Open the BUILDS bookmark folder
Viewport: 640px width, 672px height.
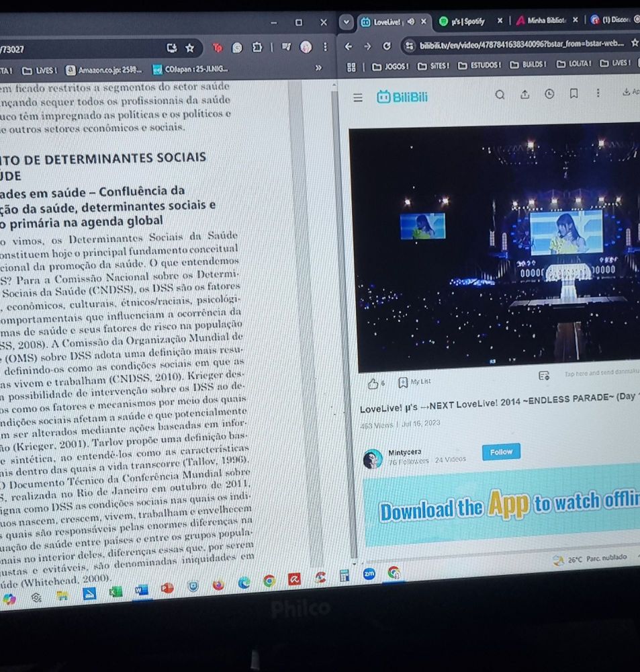[529, 65]
